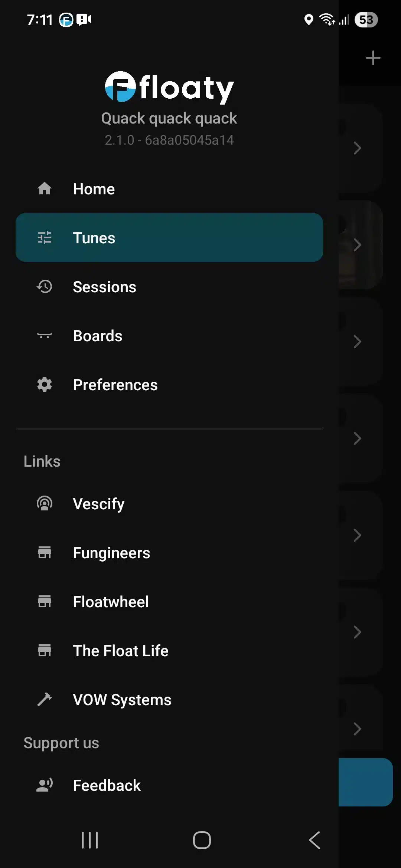401x868 pixels.
Task: Tap the floaty logo header
Action: (x=169, y=88)
